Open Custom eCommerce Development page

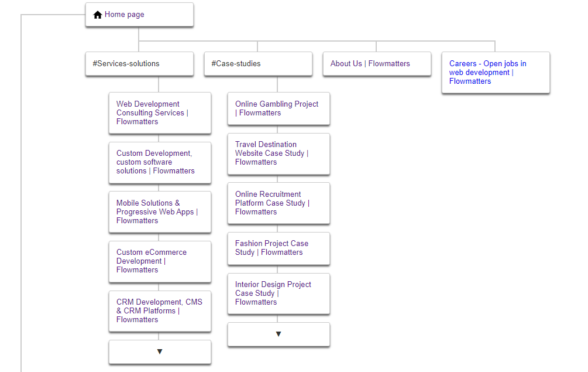click(x=151, y=261)
